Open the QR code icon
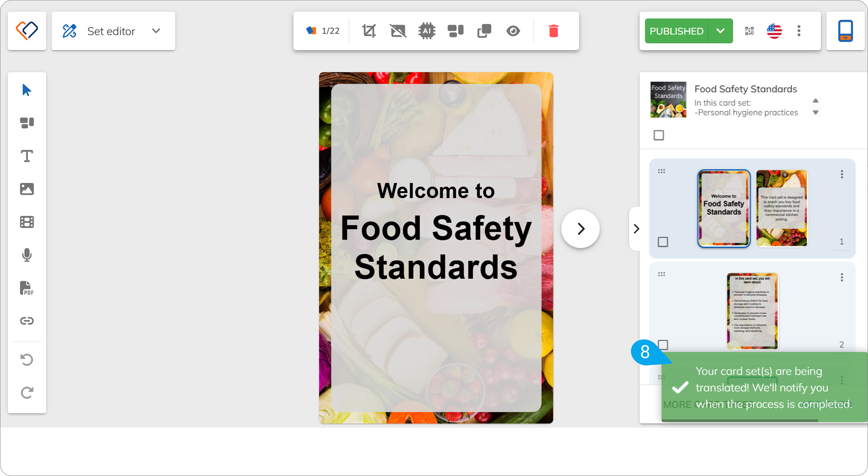Viewport: 868px width, 476px height. [x=750, y=31]
